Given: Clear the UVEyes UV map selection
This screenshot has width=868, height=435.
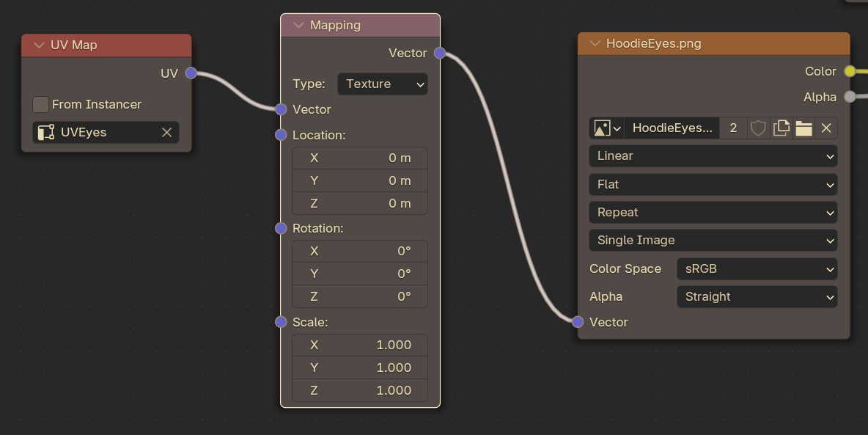Looking at the screenshot, I should tap(166, 133).
